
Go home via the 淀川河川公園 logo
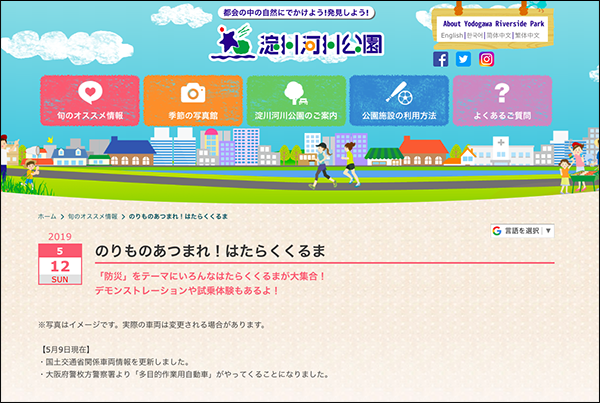pyautogui.click(x=299, y=44)
